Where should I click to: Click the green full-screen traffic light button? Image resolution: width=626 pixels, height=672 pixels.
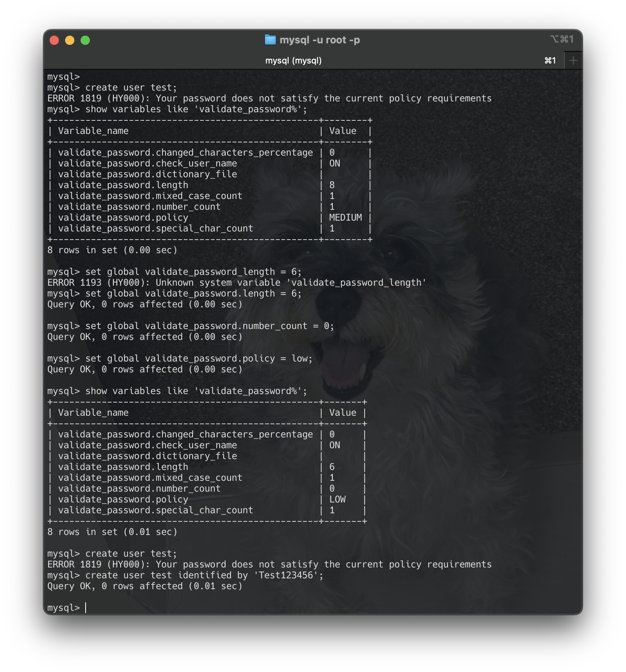[x=86, y=40]
